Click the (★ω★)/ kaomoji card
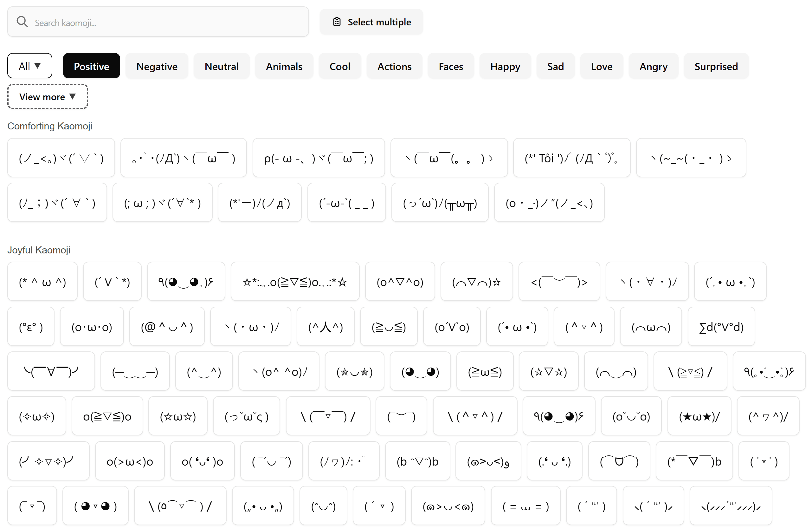 [699, 416]
